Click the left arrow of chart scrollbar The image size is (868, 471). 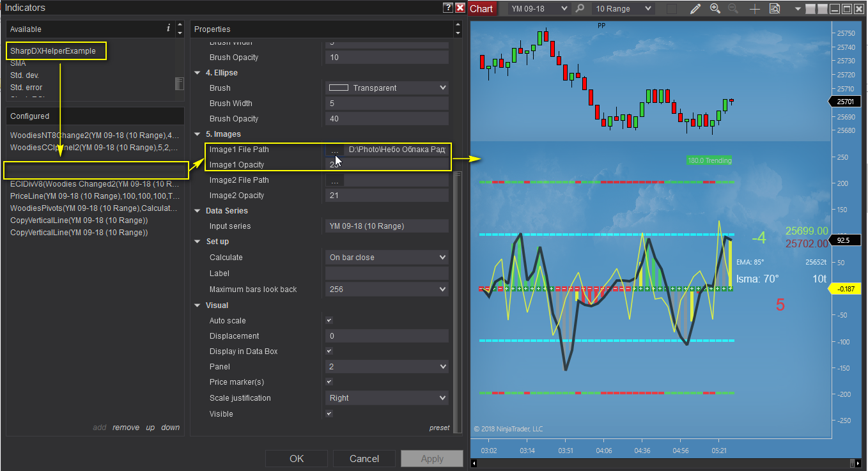[x=474, y=463]
